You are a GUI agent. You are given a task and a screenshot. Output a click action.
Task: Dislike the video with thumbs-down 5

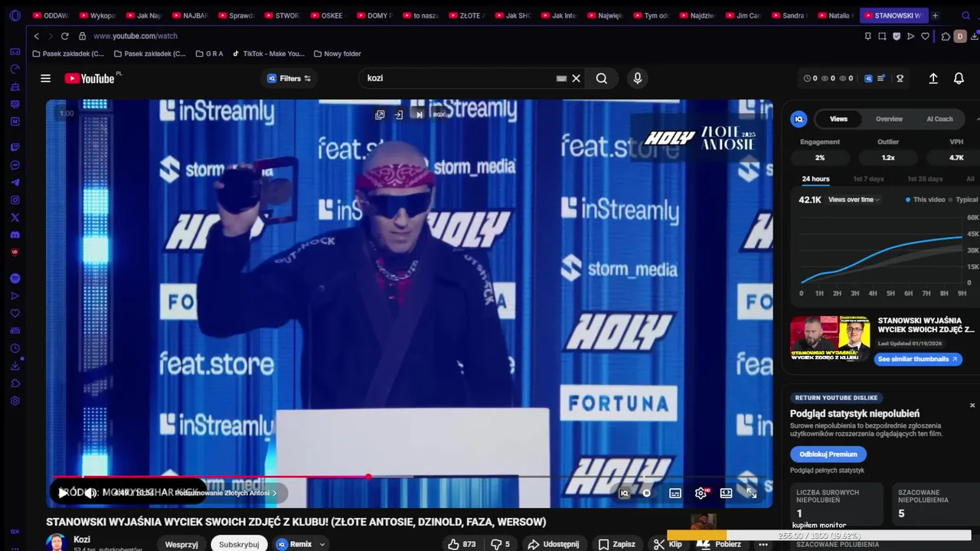(x=500, y=544)
